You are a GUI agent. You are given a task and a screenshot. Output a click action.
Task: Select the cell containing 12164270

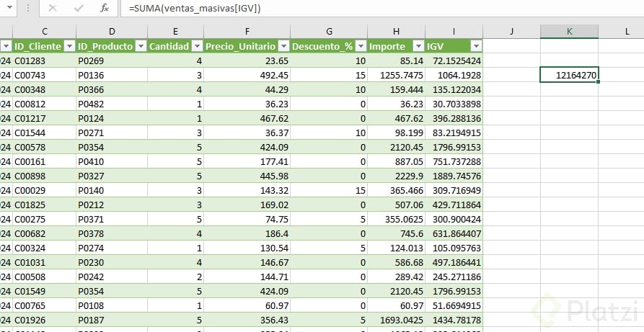(x=569, y=75)
